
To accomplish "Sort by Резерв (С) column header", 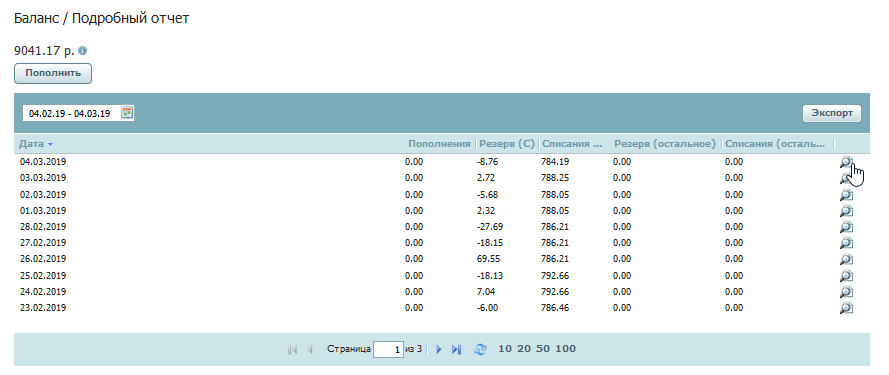I will 507,144.
